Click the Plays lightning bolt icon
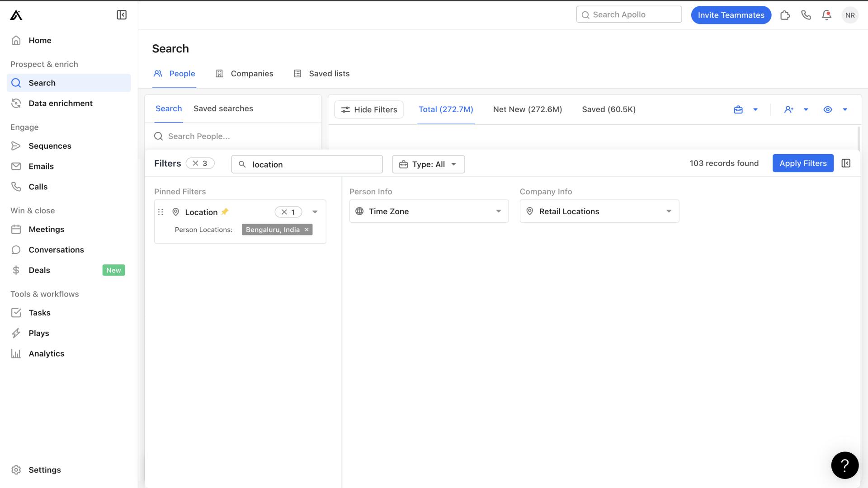868x488 pixels. click(16, 333)
